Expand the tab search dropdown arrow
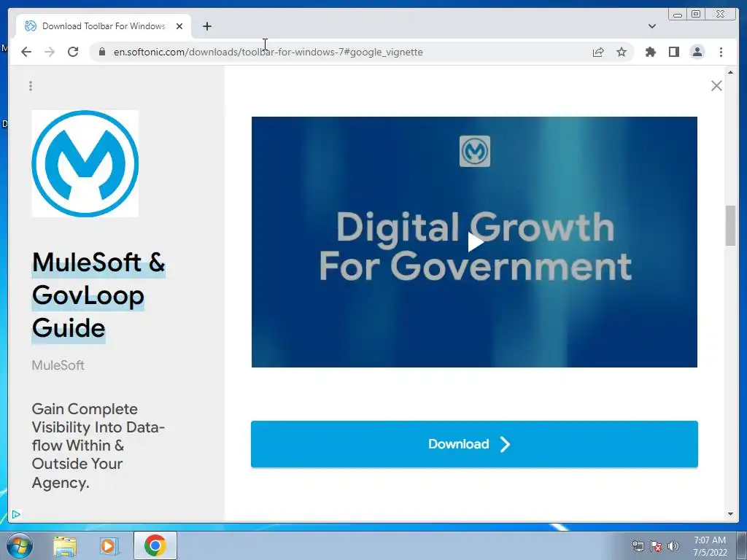The image size is (747, 560). (651, 26)
